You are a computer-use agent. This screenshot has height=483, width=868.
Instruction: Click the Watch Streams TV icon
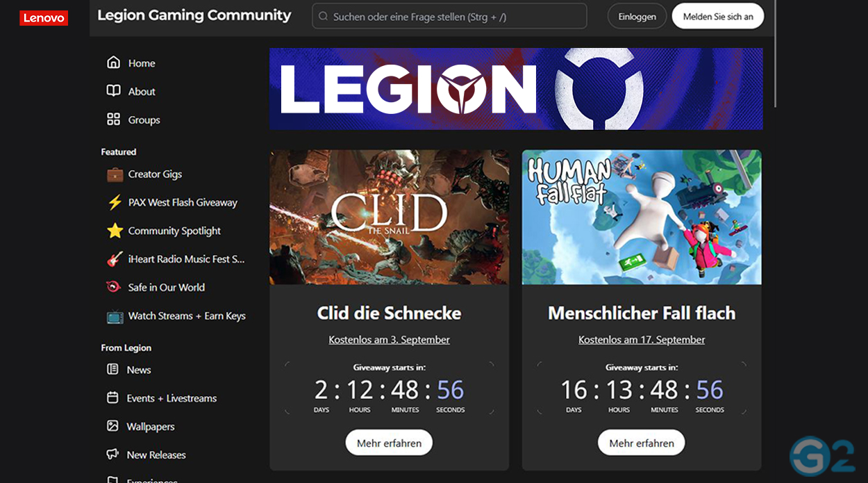pos(115,316)
